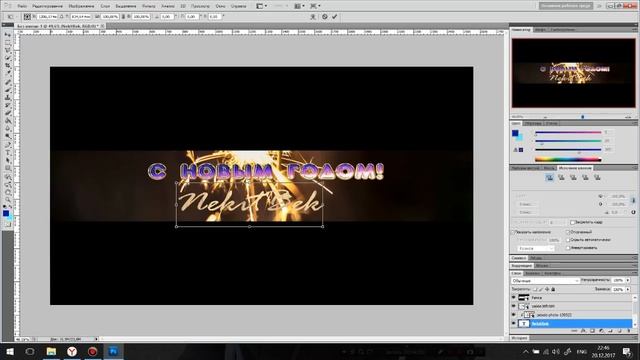This screenshot has width=640, height=360.
Task: Commit the transform with the checkmark
Action: click(x=335, y=17)
